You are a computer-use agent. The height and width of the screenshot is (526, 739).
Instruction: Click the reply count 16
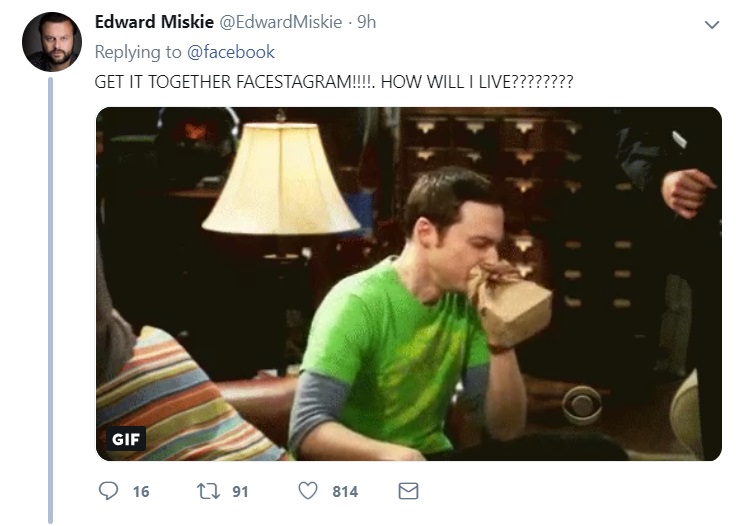141,492
